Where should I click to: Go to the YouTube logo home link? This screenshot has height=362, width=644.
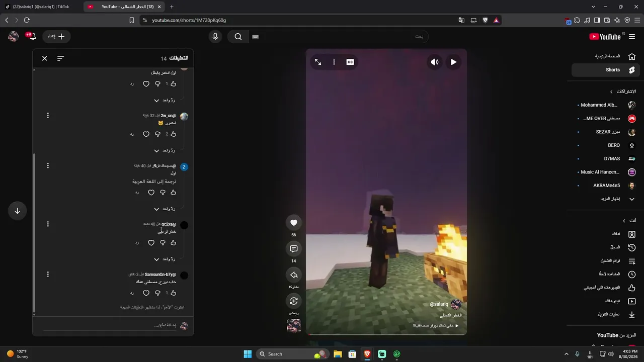tap(605, 37)
